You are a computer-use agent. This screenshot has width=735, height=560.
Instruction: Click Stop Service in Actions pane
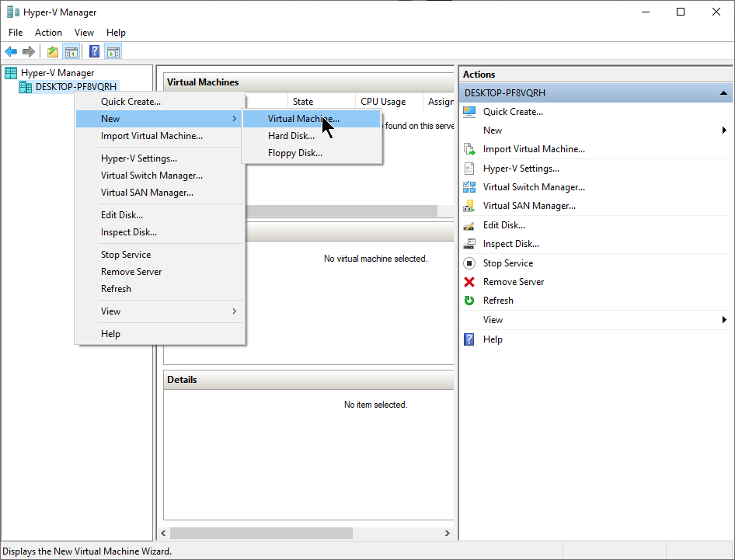508,263
